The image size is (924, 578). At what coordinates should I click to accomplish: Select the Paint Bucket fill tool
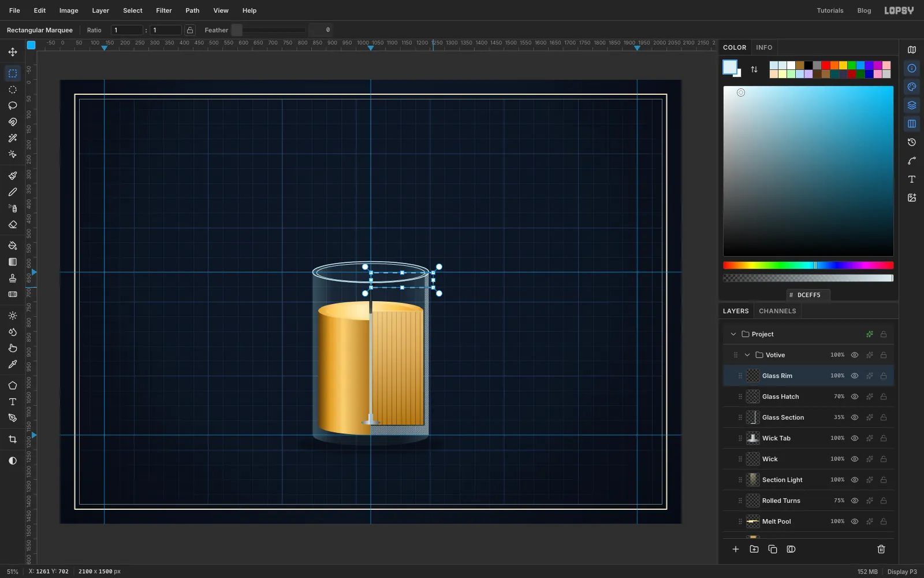pos(13,246)
